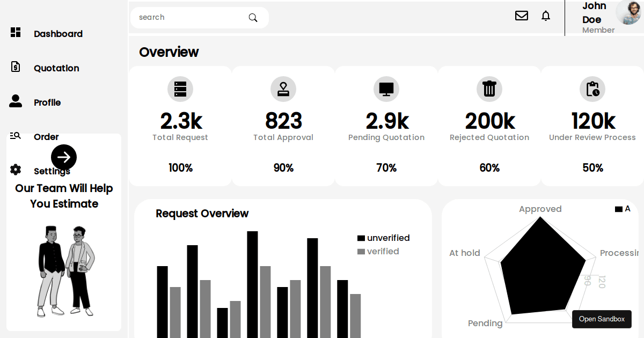
Task: Switch to the Request Overview panel
Action: click(x=202, y=214)
